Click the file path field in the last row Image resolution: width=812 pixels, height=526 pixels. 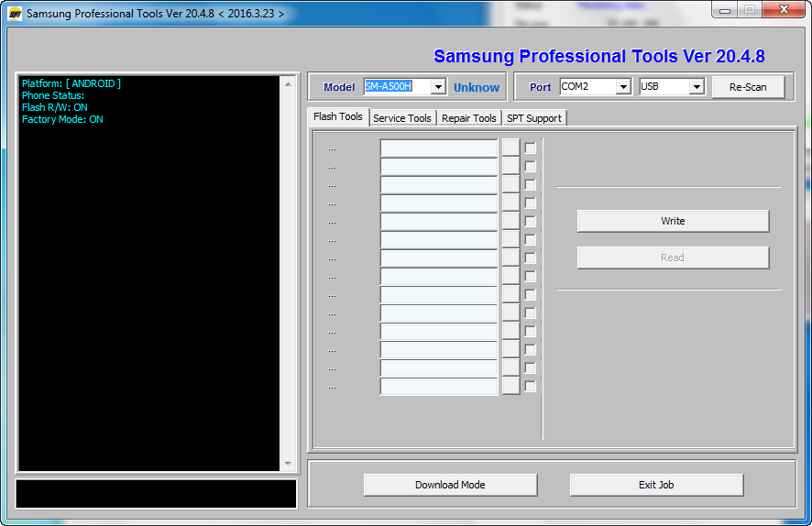tap(439, 386)
